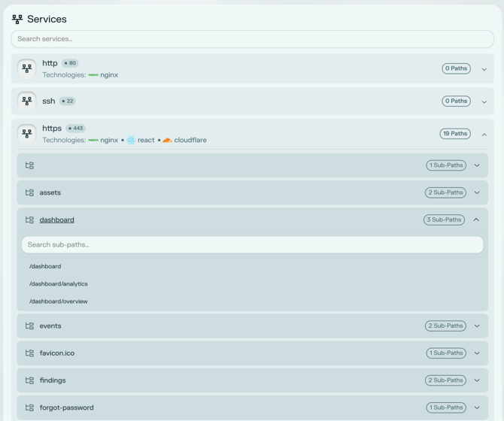Click tree icon of the unnamed path row
504x421 pixels.
pyautogui.click(x=29, y=165)
